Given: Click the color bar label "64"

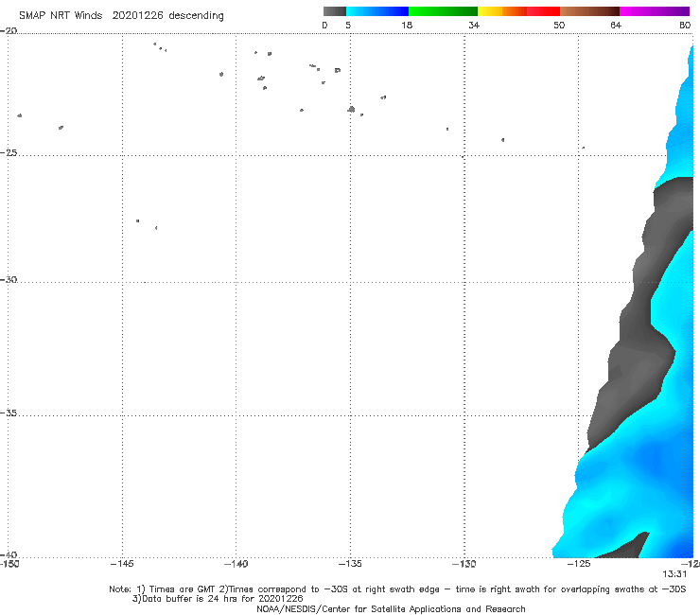Looking at the screenshot, I should [x=616, y=25].
